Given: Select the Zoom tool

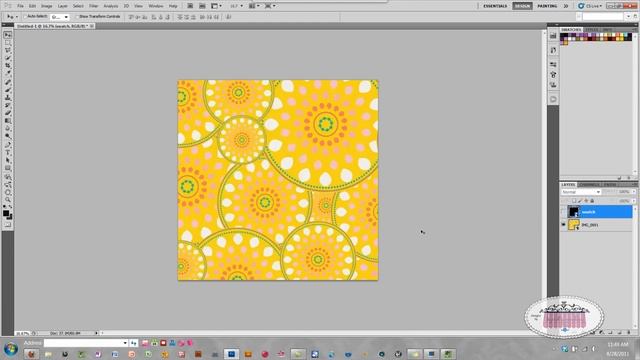Looking at the screenshot, I should click(x=8, y=200).
